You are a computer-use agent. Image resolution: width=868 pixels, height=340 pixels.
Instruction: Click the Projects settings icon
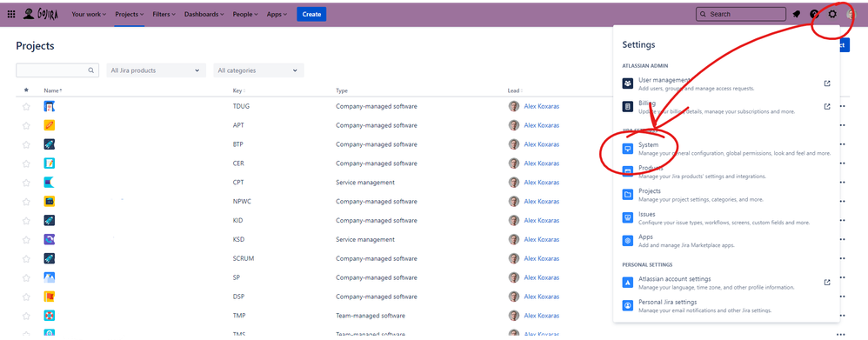click(x=627, y=195)
